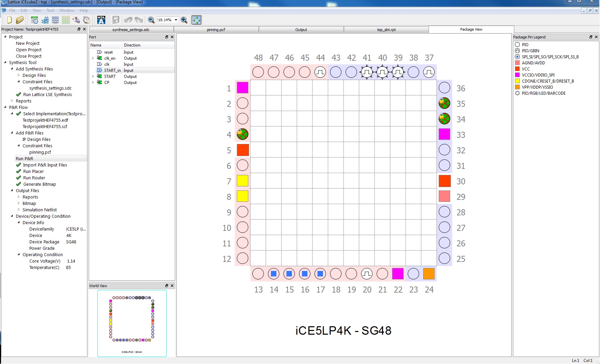Click the Open Project folder toolbar icon
Image resolution: width=600 pixels, height=364 pixels.
(x=20, y=20)
